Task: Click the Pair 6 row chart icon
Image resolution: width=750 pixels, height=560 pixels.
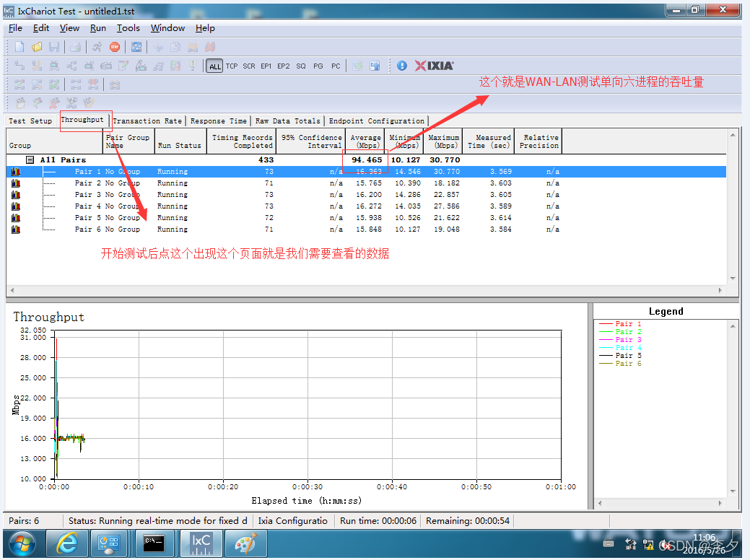Action: [16, 229]
